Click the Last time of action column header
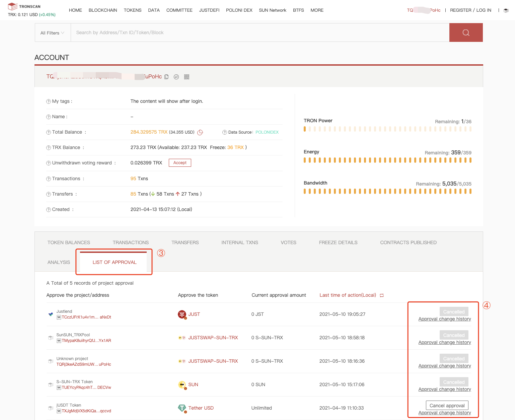 tap(348, 295)
